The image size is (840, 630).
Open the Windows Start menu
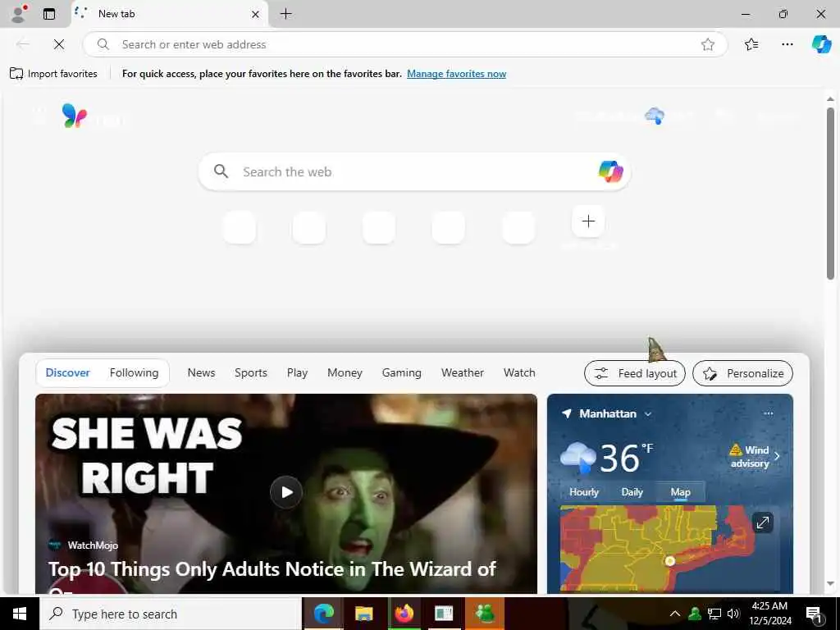pyautogui.click(x=20, y=614)
